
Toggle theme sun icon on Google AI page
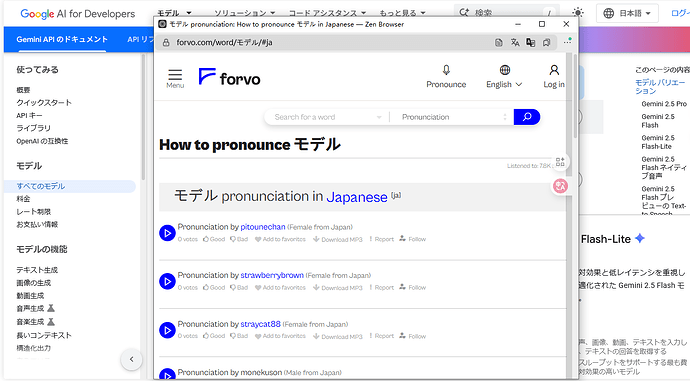[x=578, y=13]
